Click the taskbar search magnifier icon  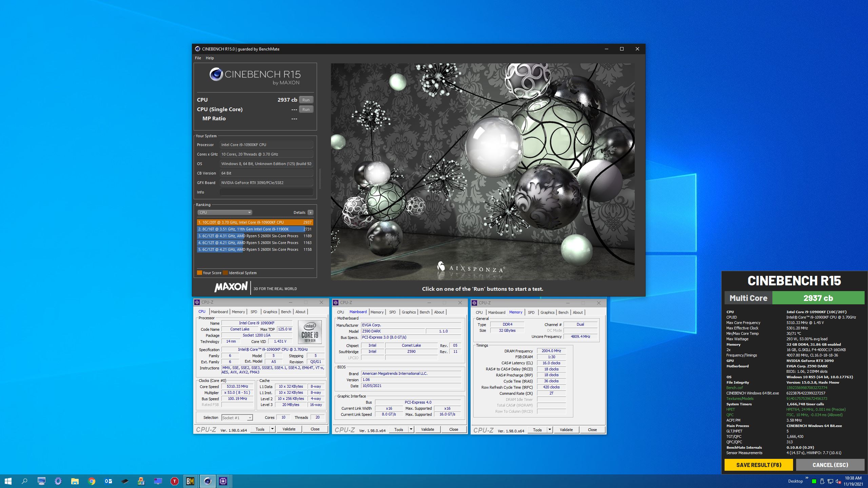tap(24, 481)
